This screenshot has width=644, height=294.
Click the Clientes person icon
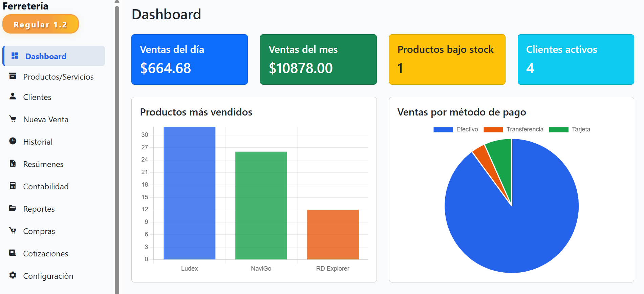pyautogui.click(x=13, y=97)
